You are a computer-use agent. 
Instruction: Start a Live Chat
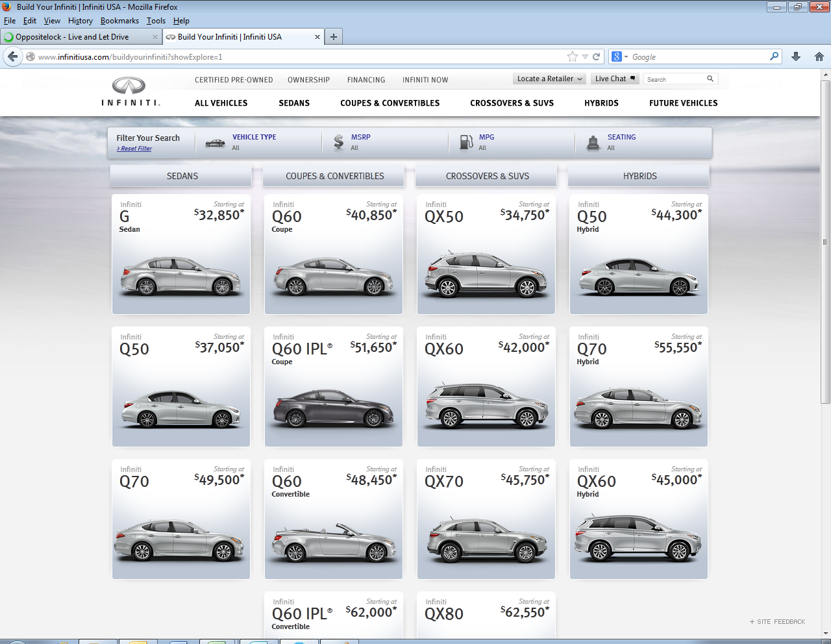pyautogui.click(x=615, y=79)
